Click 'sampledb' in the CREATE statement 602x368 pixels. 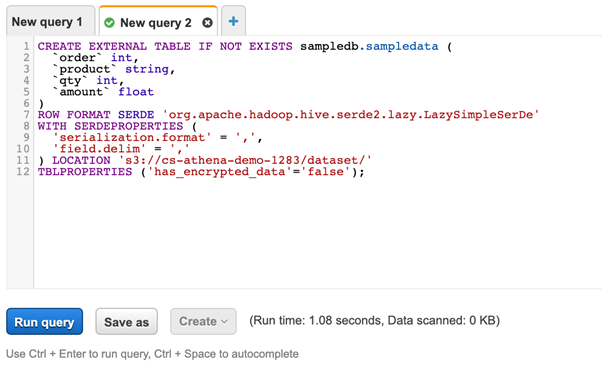(x=329, y=46)
